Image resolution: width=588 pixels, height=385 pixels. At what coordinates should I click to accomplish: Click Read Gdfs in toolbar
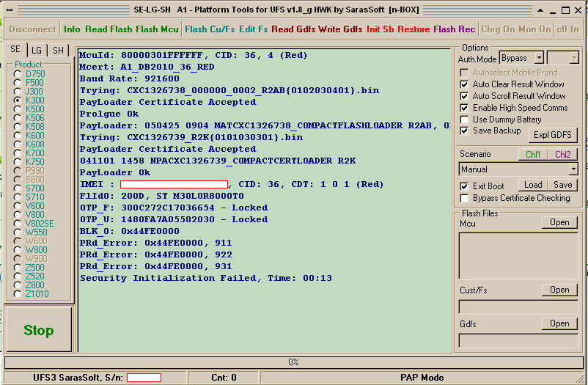click(x=293, y=29)
